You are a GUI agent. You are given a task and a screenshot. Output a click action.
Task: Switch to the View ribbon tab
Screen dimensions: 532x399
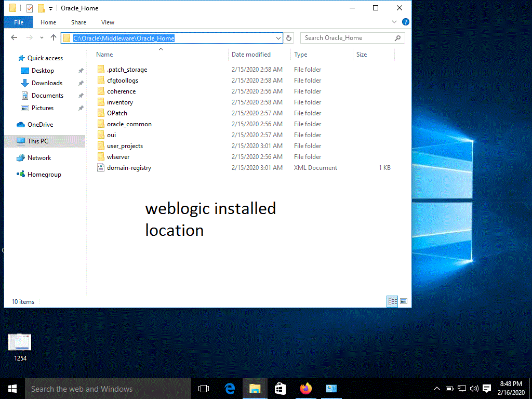click(108, 22)
